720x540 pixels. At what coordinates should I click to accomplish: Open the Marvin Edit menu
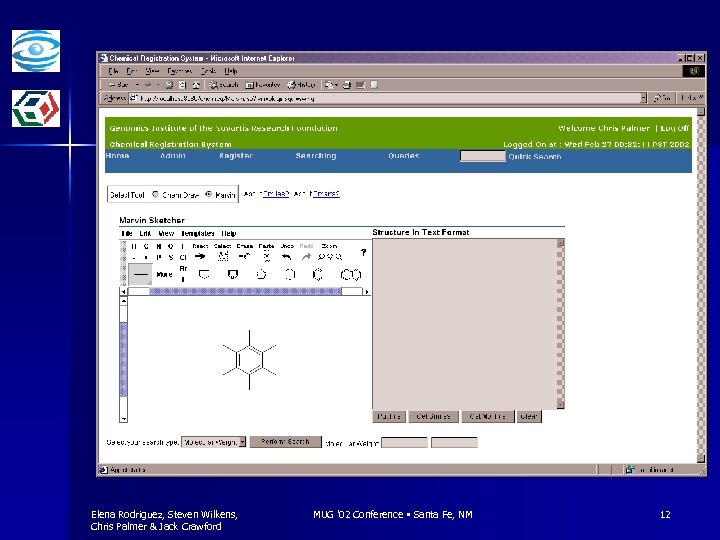145,233
